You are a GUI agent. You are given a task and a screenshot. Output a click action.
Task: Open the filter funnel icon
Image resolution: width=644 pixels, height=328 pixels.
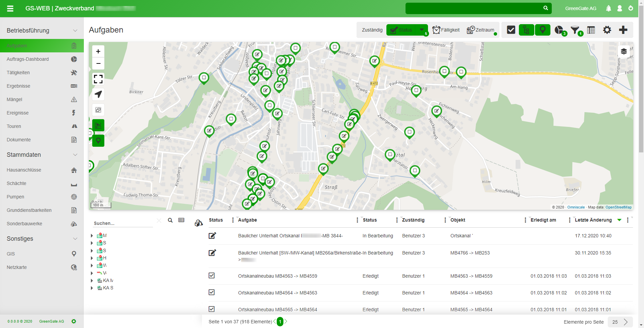click(575, 30)
